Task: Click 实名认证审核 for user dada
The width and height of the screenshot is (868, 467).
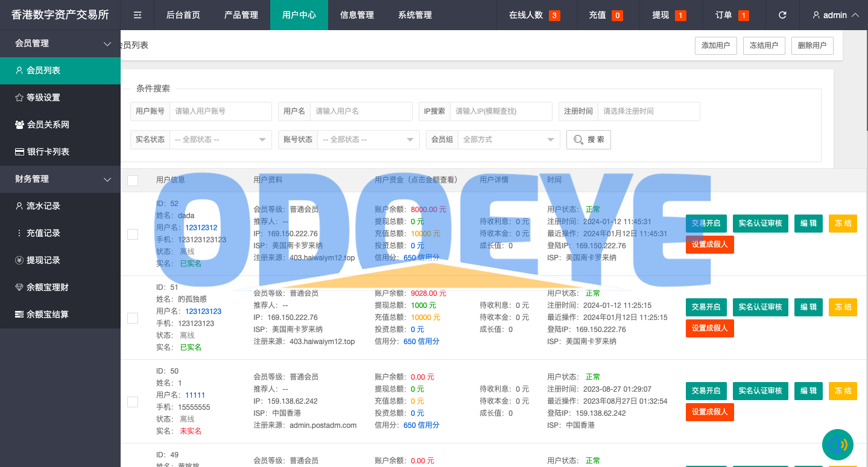Action: (761, 223)
